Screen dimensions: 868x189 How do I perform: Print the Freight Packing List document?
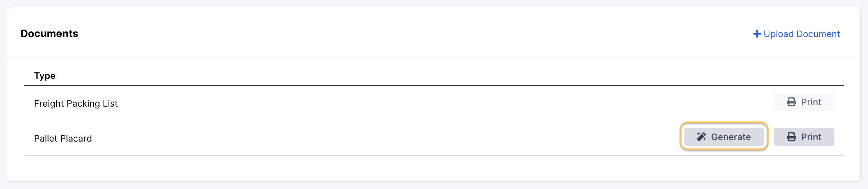[804, 102]
